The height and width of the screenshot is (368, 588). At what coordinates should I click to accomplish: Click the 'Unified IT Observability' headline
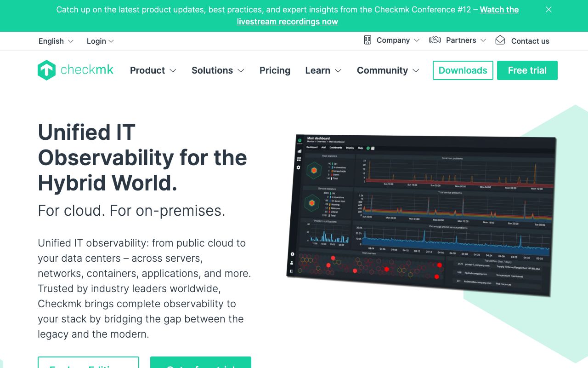(x=142, y=158)
